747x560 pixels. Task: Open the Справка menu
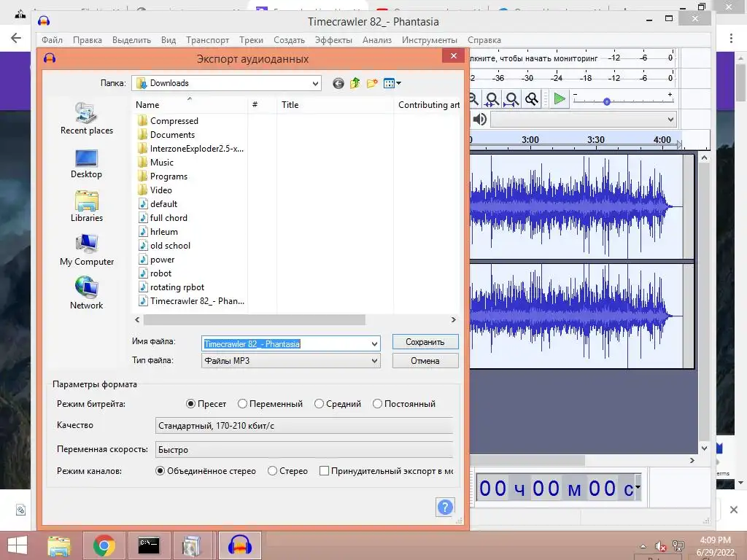pyautogui.click(x=484, y=40)
